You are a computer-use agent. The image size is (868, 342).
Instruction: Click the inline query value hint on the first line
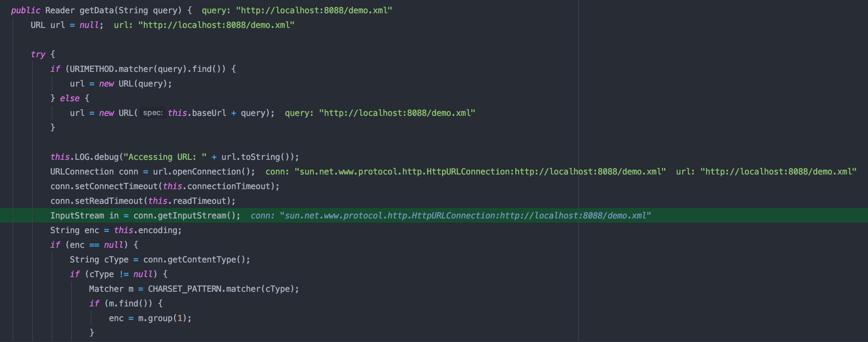297,10
